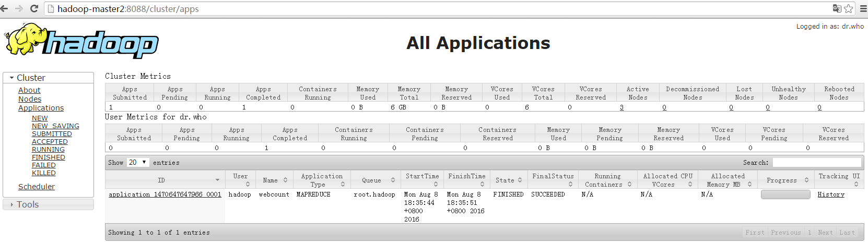Filter applications by ACCEPTED state

tap(50, 142)
